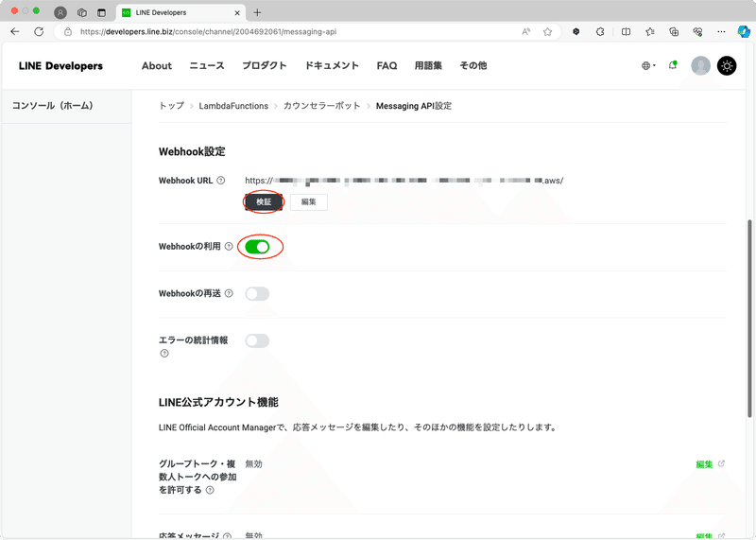
Task: Click the 編集 button under Webhook URL
Action: [x=309, y=201]
